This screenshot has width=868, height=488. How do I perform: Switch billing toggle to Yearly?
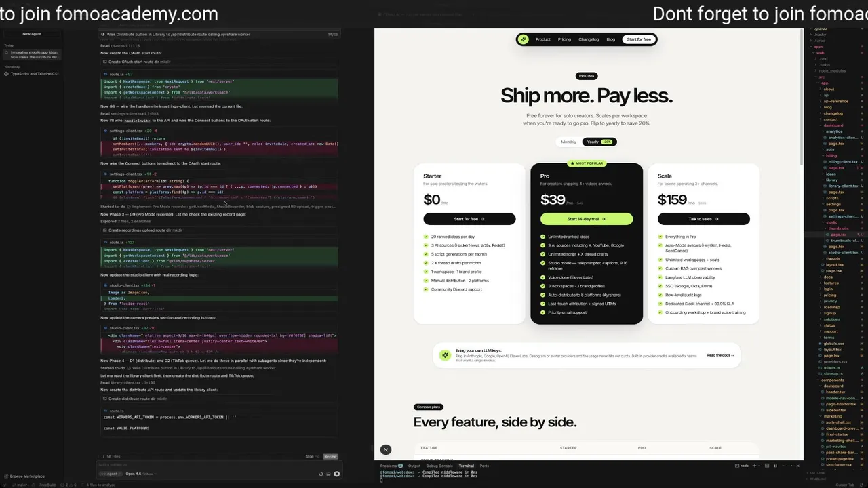[x=599, y=142]
